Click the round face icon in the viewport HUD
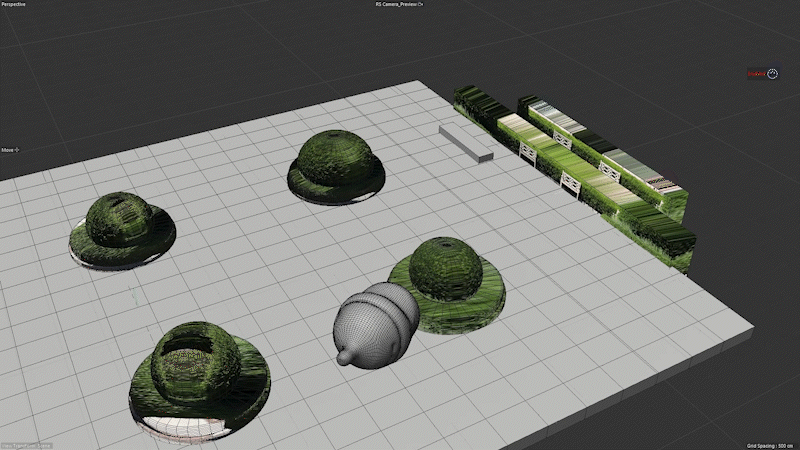 pyautogui.click(x=772, y=74)
